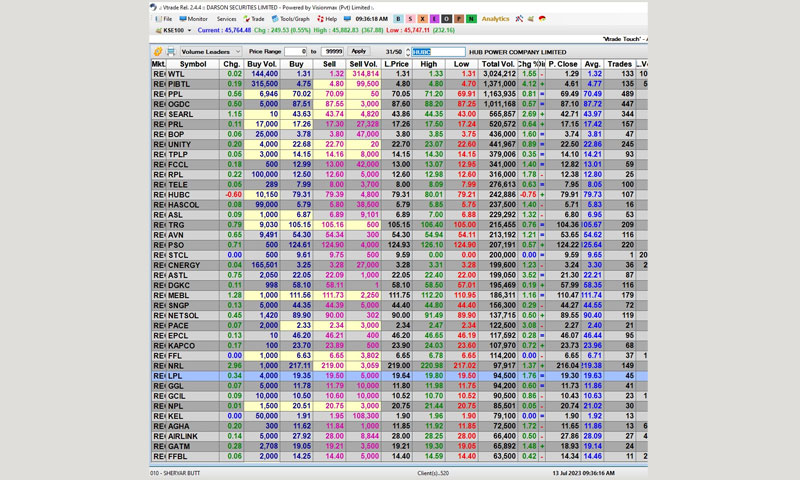Click the -0.60 change value for HUBC

tap(232, 195)
